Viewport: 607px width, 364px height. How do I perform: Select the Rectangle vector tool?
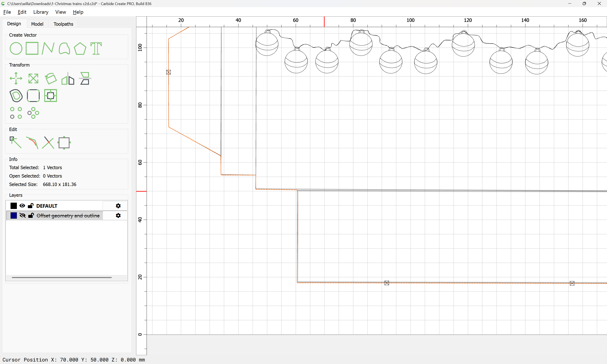[32, 48]
